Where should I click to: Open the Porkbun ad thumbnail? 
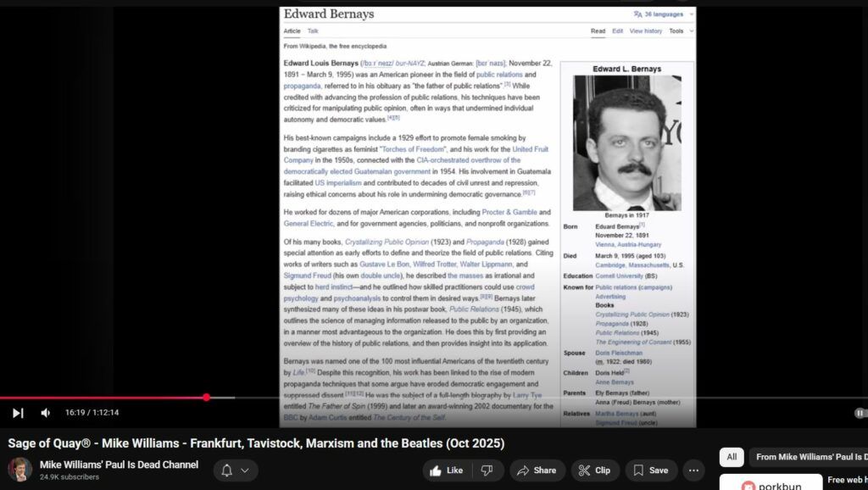point(770,483)
